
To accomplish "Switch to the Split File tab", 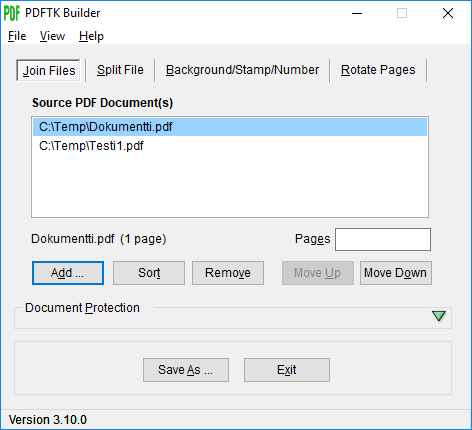I will [120, 70].
